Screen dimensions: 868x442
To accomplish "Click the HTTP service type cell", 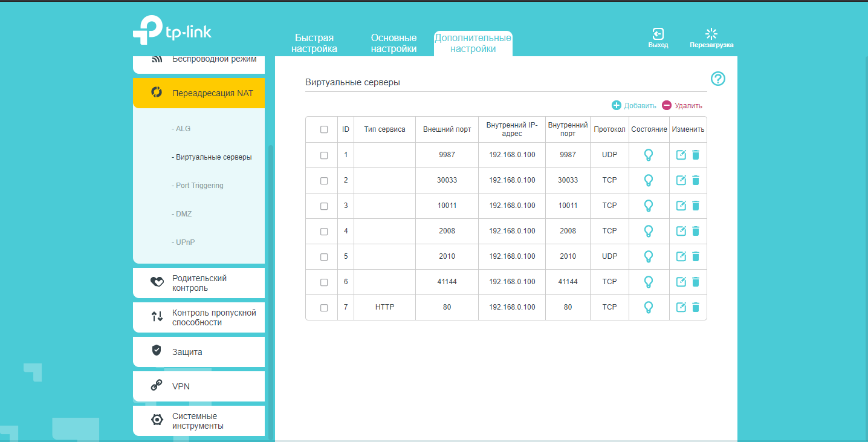I will (384, 307).
